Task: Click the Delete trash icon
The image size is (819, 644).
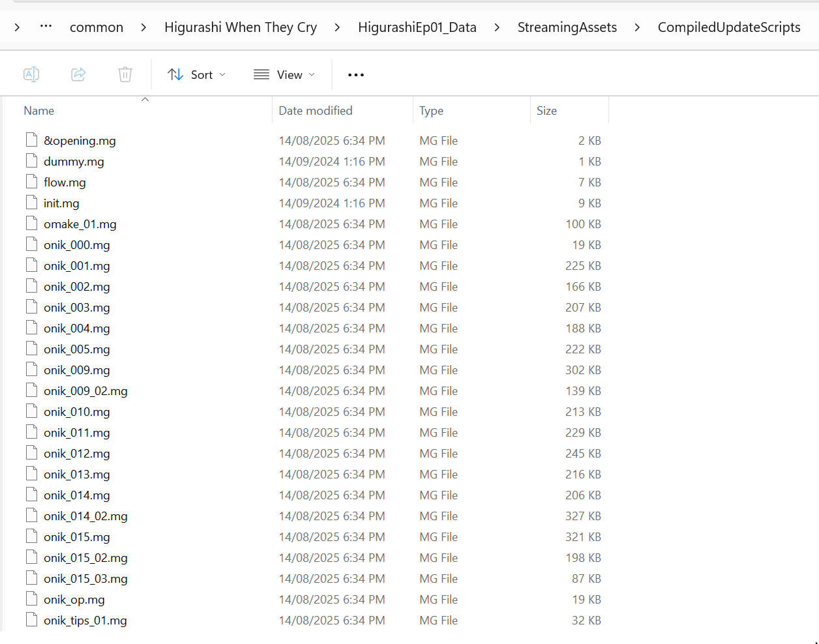Action: pos(125,74)
